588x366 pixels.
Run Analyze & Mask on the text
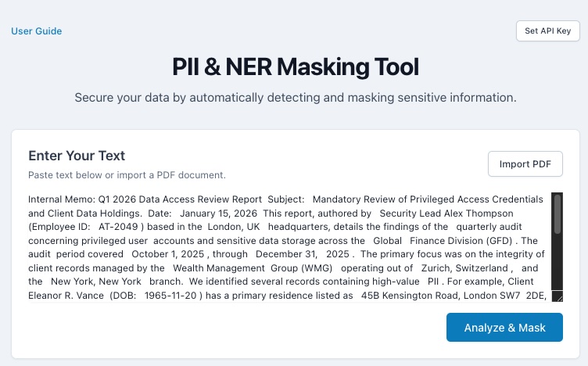point(504,328)
